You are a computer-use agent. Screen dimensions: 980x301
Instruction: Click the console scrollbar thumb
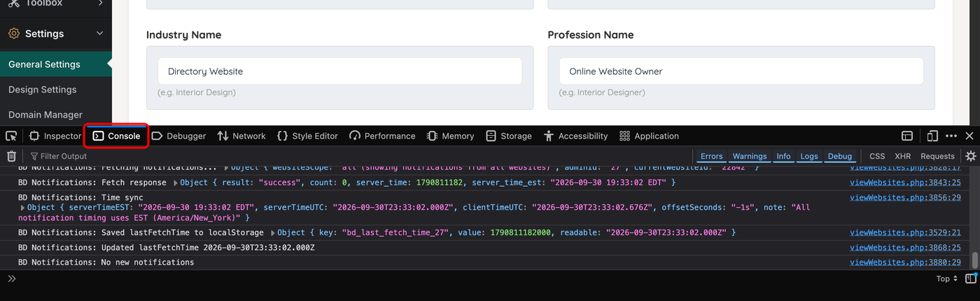pyautogui.click(x=974, y=260)
